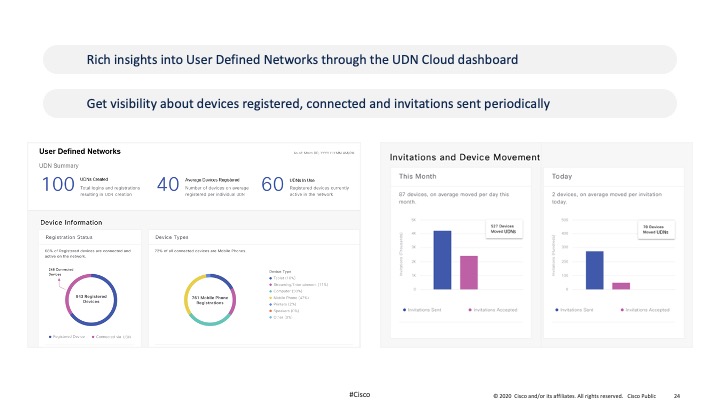Click the 60 UDNs In Use number
The image size is (720, 405).
(x=272, y=184)
